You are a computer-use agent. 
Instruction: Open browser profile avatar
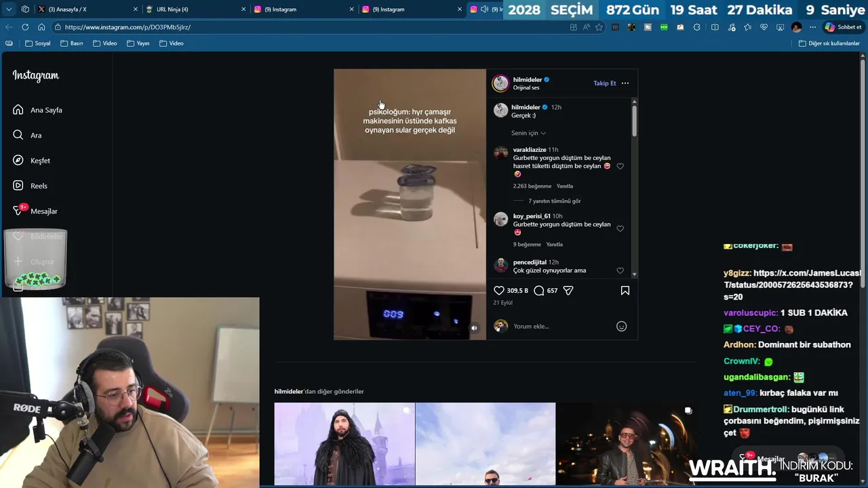pos(797,27)
